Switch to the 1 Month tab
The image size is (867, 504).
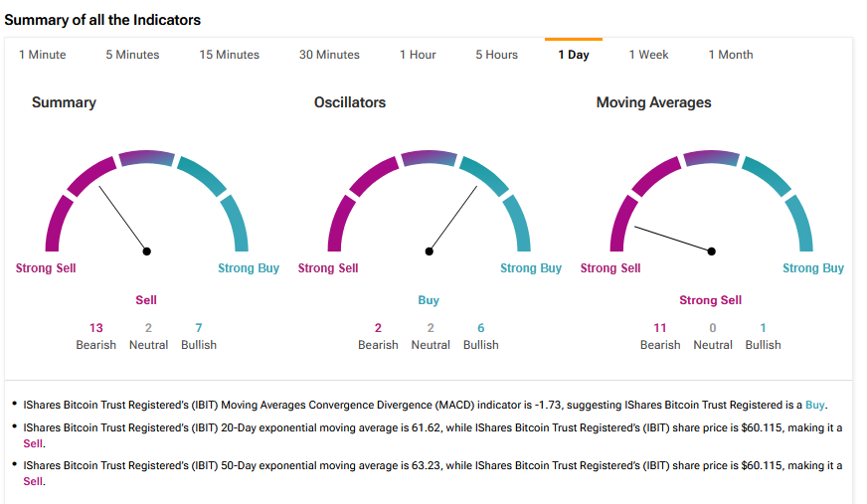click(730, 55)
